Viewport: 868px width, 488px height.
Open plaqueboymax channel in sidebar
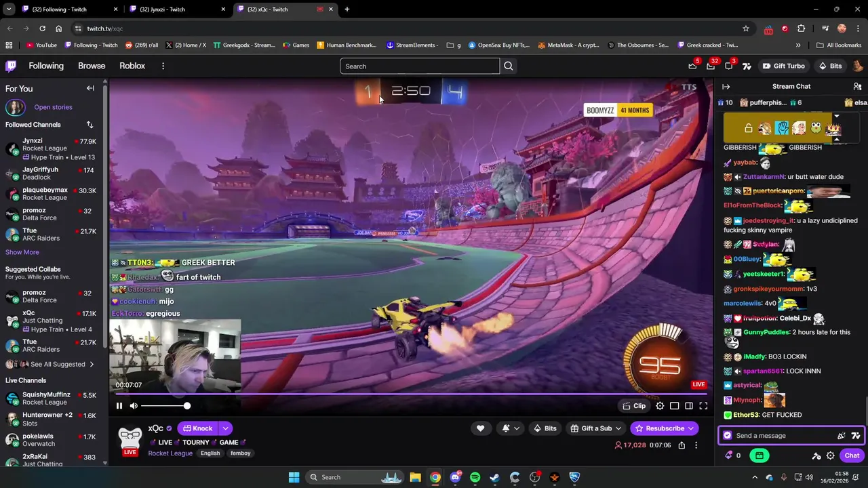(x=51, y=194)
